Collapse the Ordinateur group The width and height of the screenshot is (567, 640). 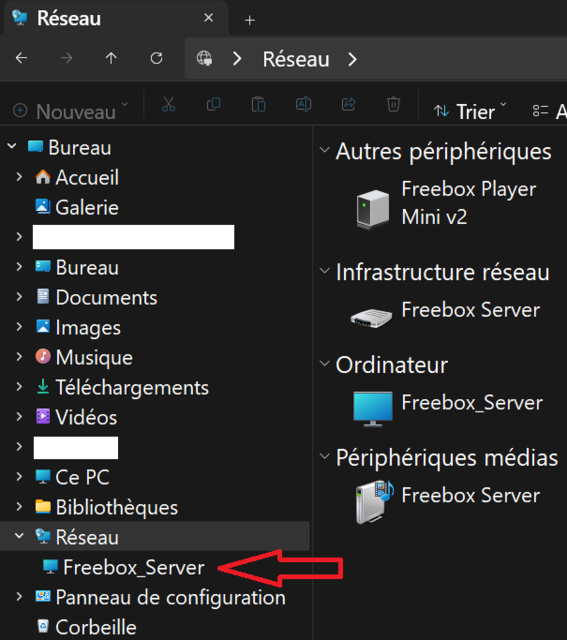[325, 363]
